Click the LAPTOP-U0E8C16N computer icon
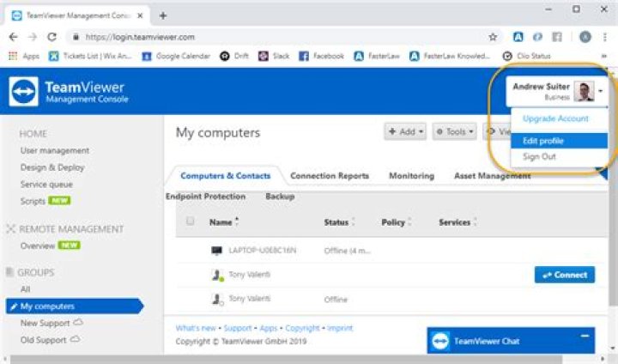The image size is (618, 364). point(216,251)
